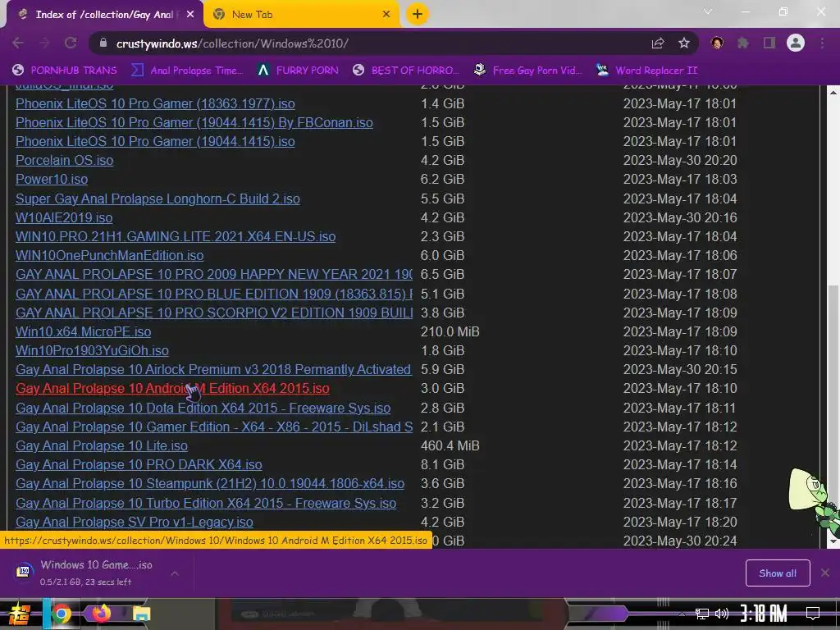
Task: Click the page scrollbar up arrow
Action: click(x=833, y=92)
